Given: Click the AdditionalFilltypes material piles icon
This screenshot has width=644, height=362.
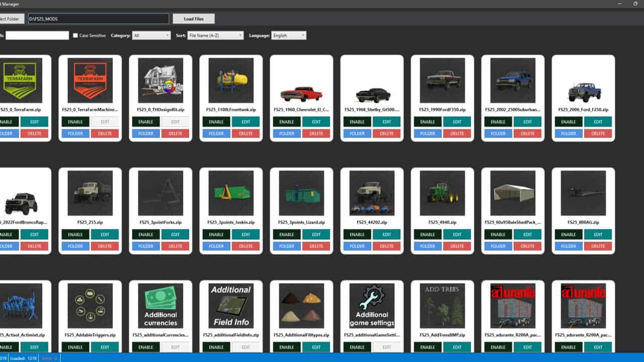Looking at the screenshot, I should pyautogui.click(x=301, y=306).
